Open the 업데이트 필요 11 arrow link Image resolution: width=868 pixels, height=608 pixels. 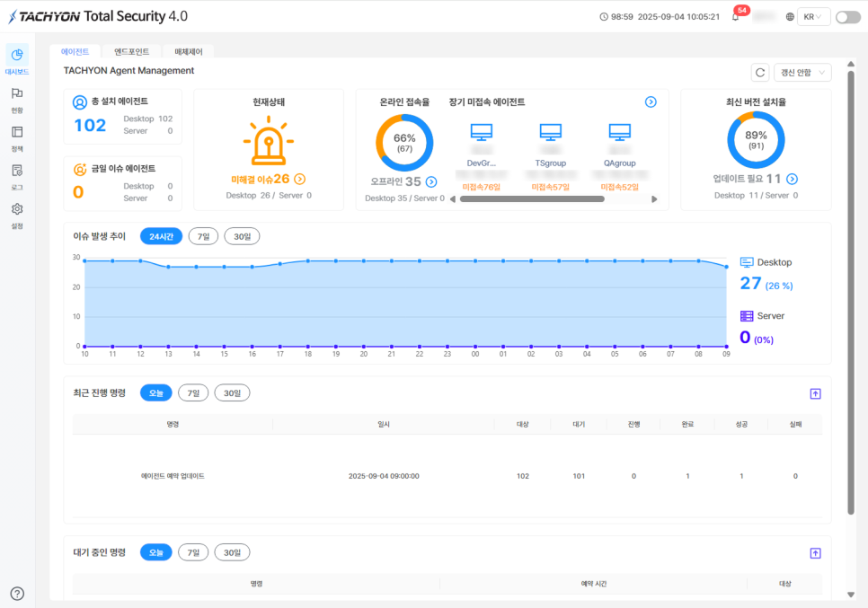pos(793,179)
